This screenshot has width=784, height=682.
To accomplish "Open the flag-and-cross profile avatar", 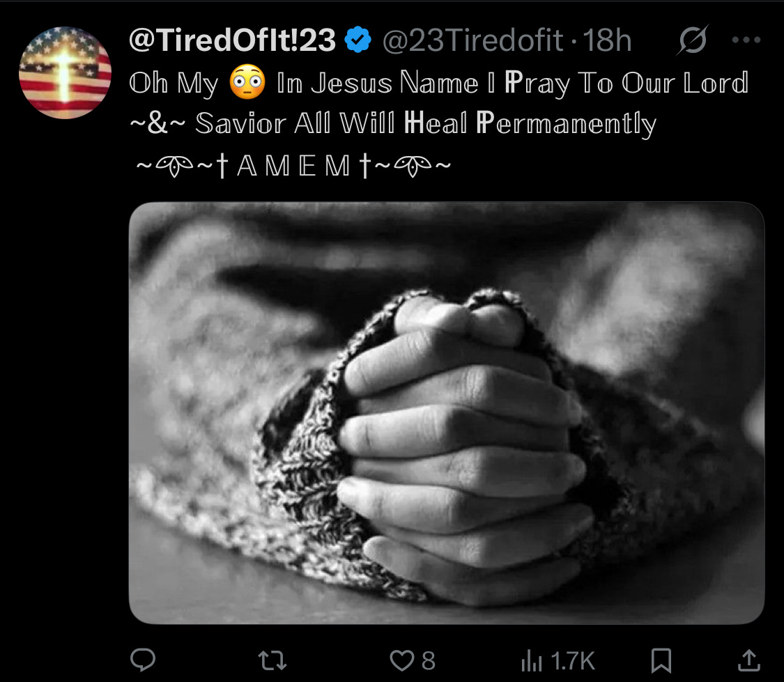I will point(65,72).
